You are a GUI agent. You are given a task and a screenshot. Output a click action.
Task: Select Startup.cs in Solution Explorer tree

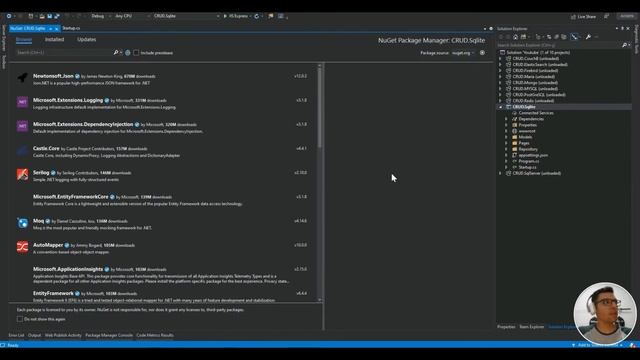(x=527, y=167)
